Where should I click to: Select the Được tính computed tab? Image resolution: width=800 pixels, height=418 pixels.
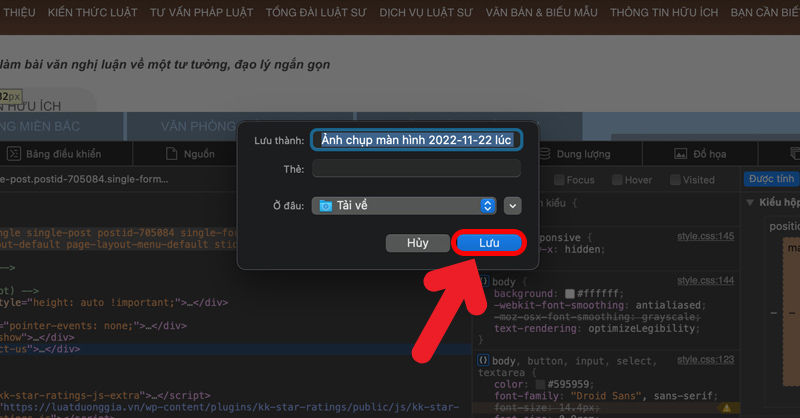click(771, 179)
